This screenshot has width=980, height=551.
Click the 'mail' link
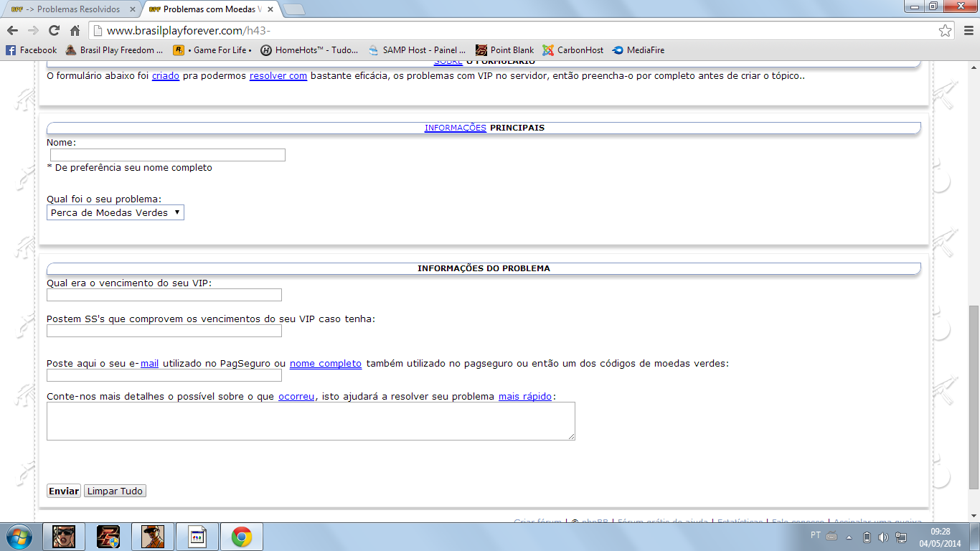point(149,363)
